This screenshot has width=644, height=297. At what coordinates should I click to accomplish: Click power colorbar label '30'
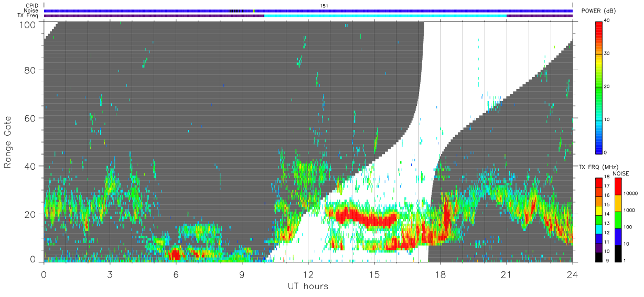[x=607, y=53]
